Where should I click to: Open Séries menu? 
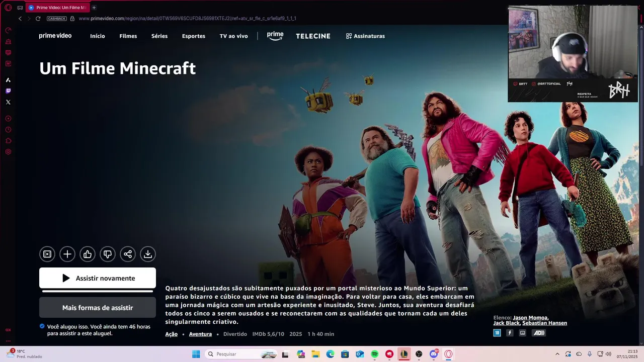point(159,36)
